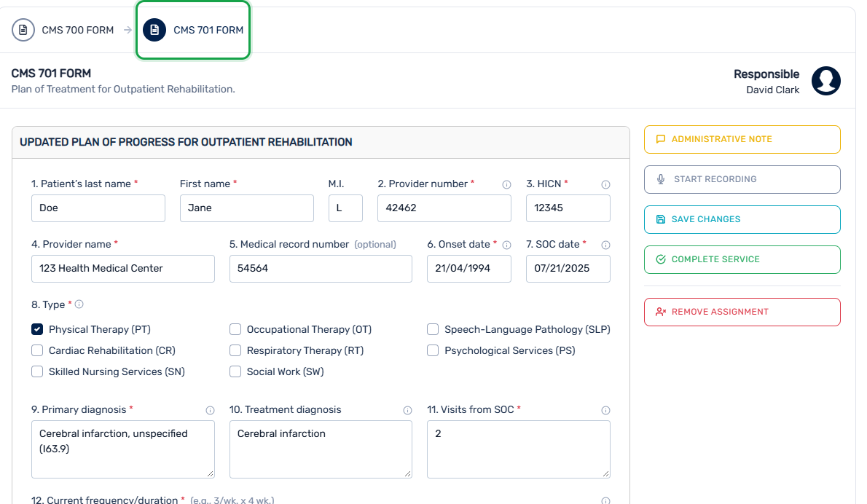Edit the First name input
867x504 pixels.
246,208
